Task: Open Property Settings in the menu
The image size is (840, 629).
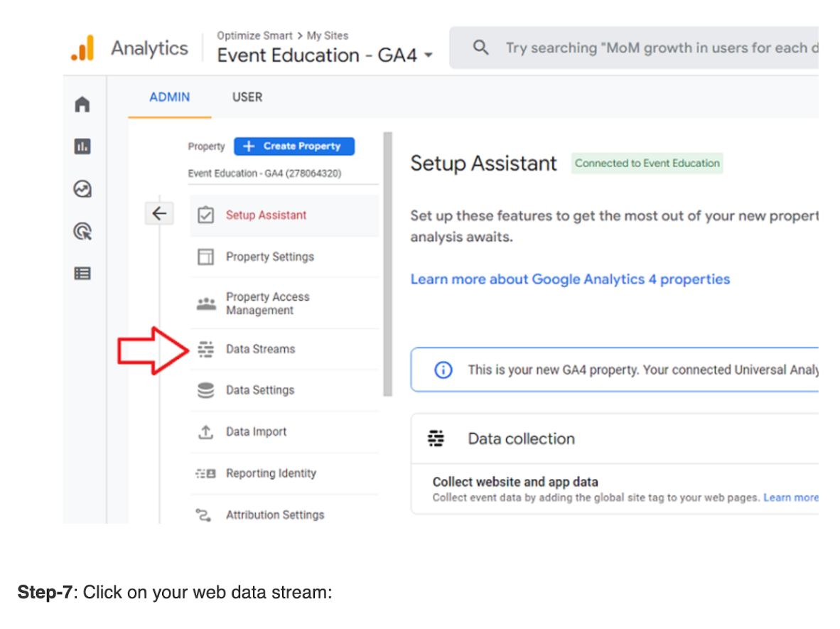Action: tap(269, 257)
